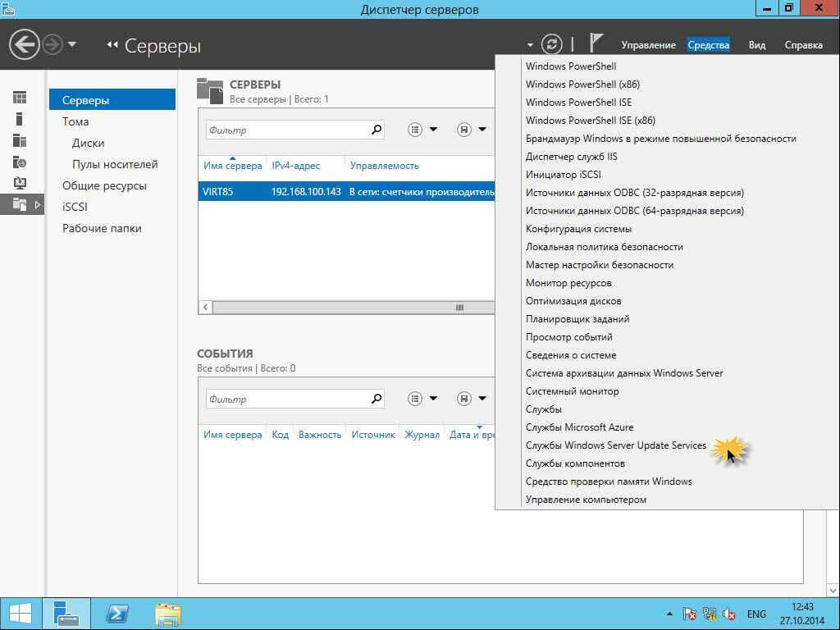Screen dimensions: 840x630
Task: Sort events by Источник column
Action: [373, 435]
